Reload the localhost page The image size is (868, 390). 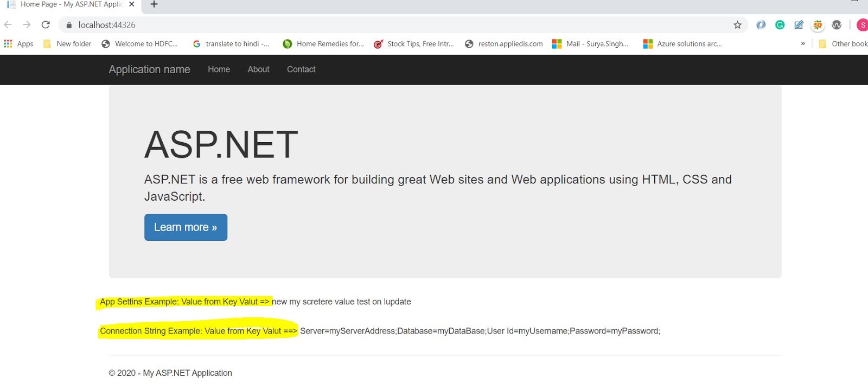point(46,25)
